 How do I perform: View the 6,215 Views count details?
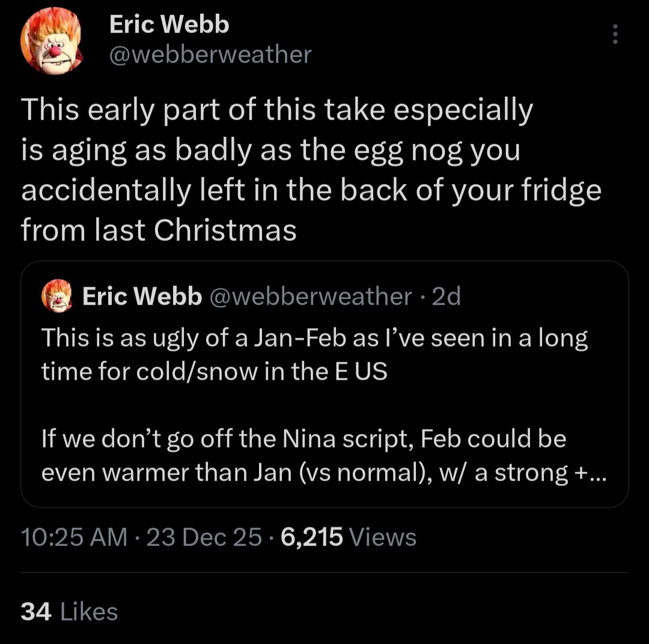311,537
